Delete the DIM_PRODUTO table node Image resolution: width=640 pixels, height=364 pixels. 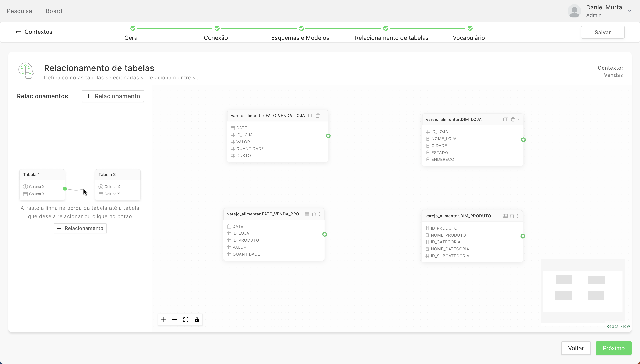[512, 216]
